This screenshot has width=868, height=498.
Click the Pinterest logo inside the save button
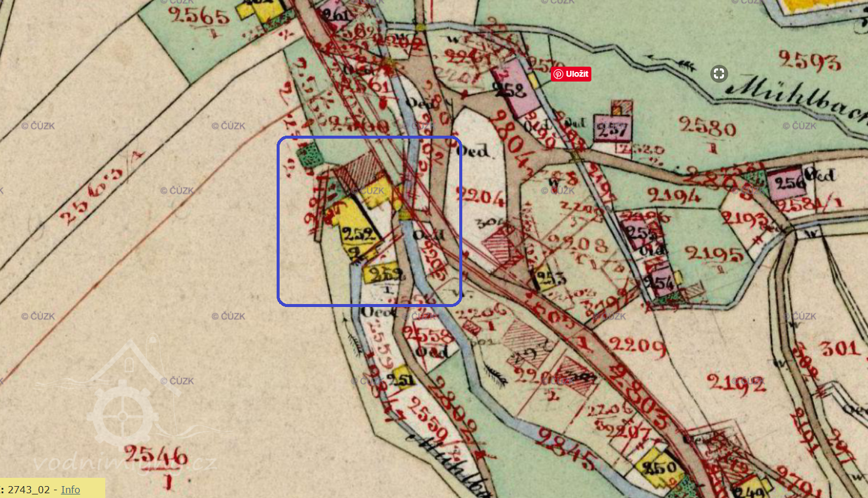coord(558,74)
